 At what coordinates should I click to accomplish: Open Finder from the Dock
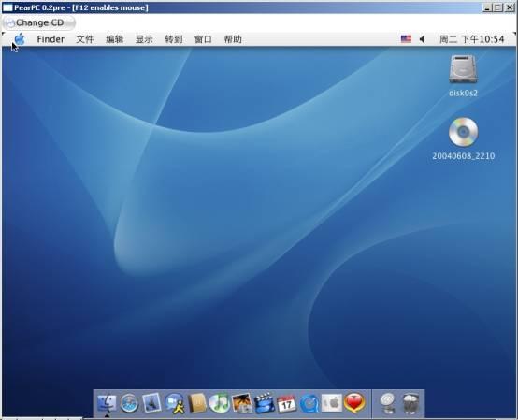coord(107,403)
